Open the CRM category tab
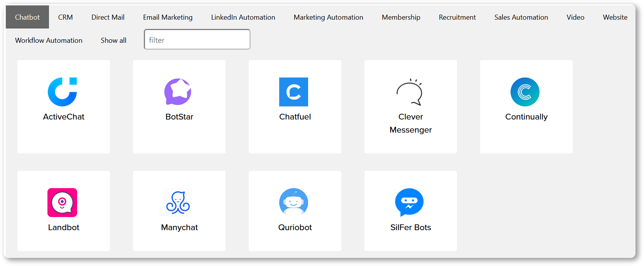Viewport: 644px width, 266px height. (66, 17)
